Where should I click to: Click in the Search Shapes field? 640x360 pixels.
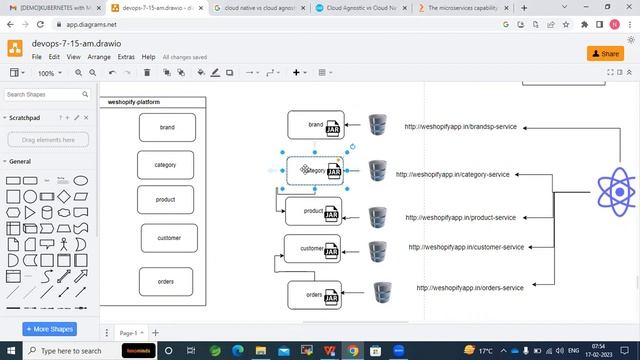click(x=47, y=94)
